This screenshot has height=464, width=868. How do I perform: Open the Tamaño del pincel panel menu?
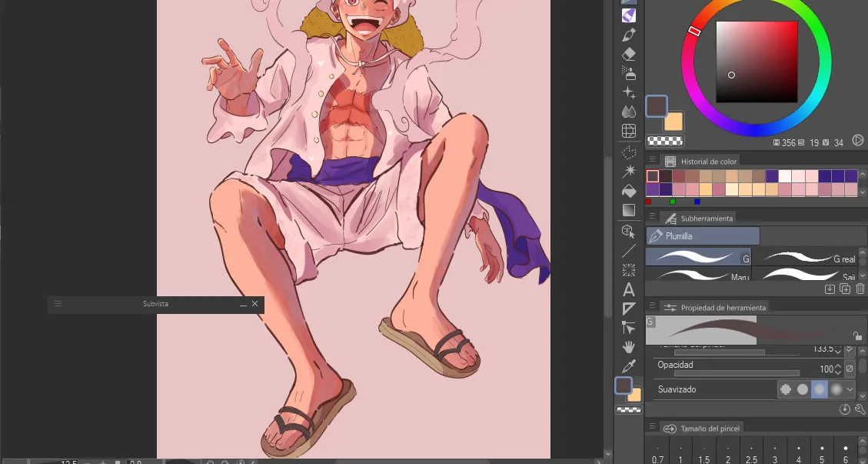(x=652, y=427)
